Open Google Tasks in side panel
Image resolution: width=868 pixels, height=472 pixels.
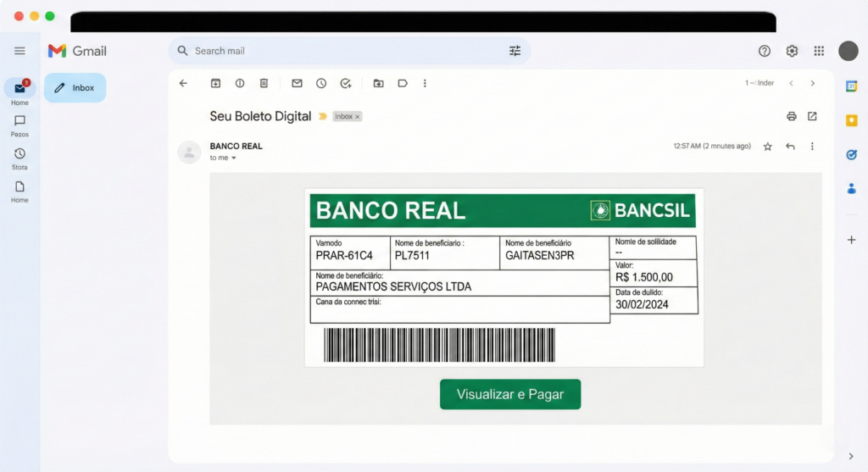[851, 155]
